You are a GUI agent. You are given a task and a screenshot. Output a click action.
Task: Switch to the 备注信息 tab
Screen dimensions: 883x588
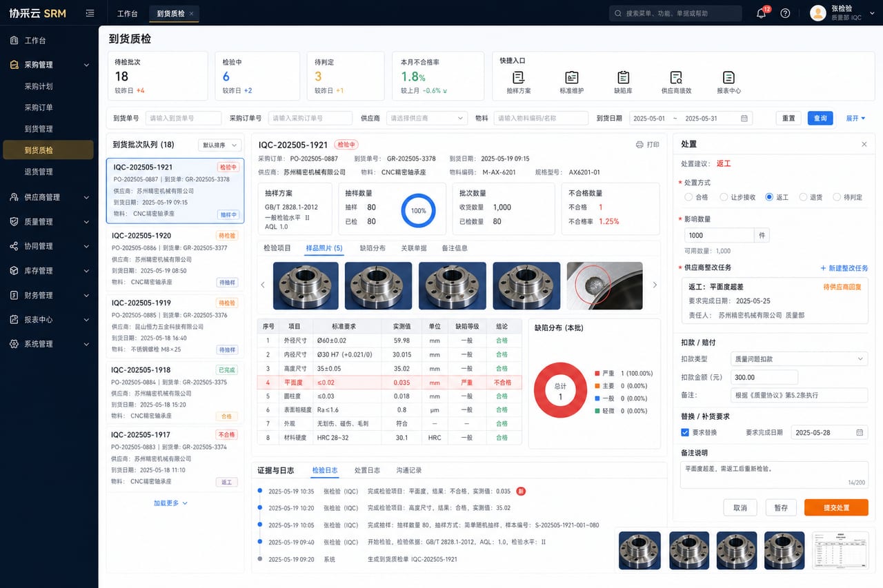pyautogui.click(x=455, y=248)
